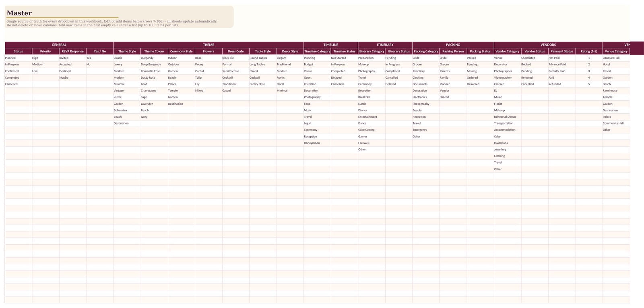Viewport: 644px width, 308px height.
Task: Select the Deep Burgundy colour cell
Action: [x=154, y=65]
